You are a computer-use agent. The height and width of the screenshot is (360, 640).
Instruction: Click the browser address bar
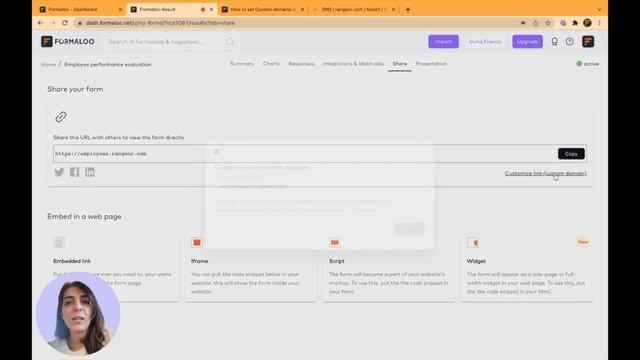298,23
